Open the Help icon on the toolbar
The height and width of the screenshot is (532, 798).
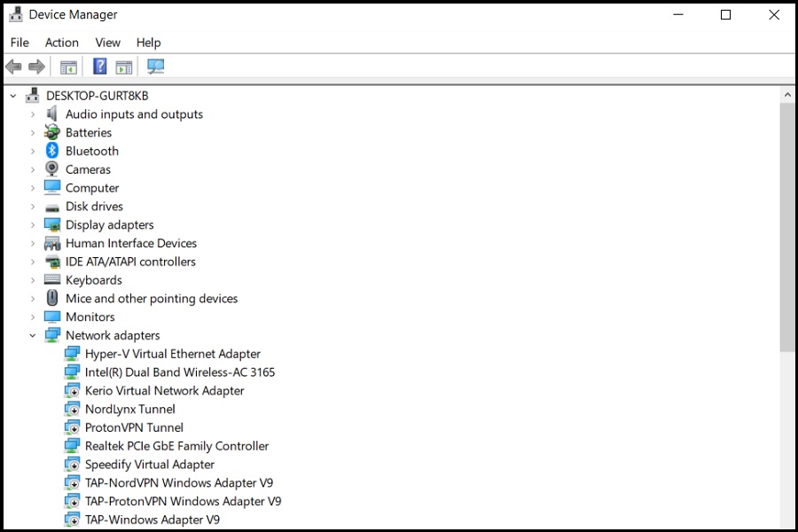point(99,66)
